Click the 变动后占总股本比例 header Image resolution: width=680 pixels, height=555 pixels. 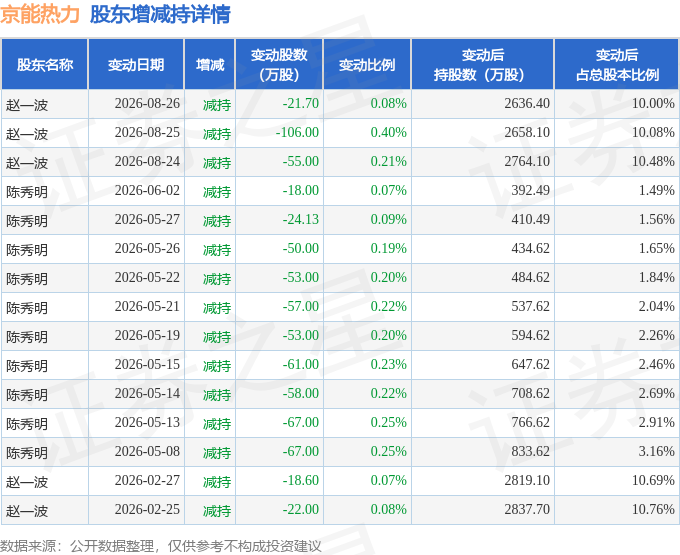(617, 65)
